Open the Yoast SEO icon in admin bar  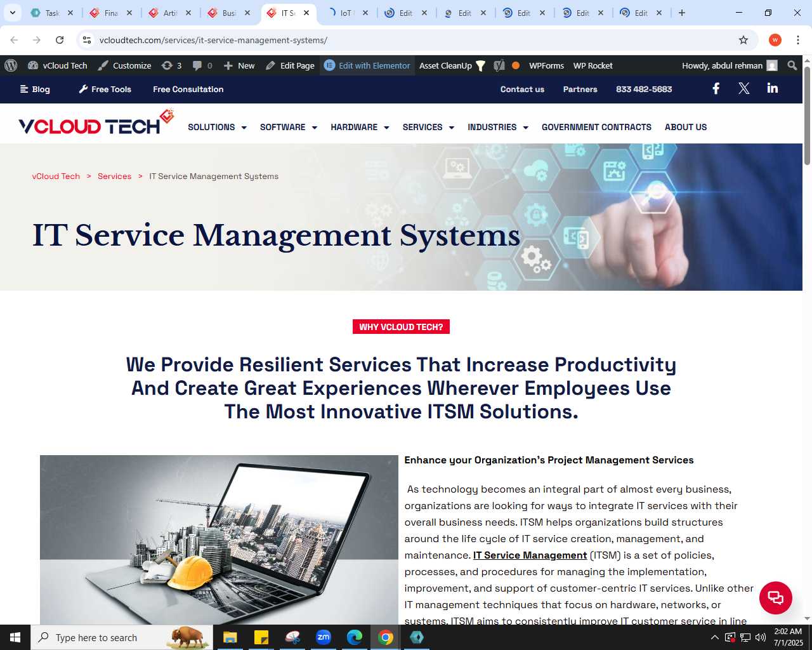499,65
